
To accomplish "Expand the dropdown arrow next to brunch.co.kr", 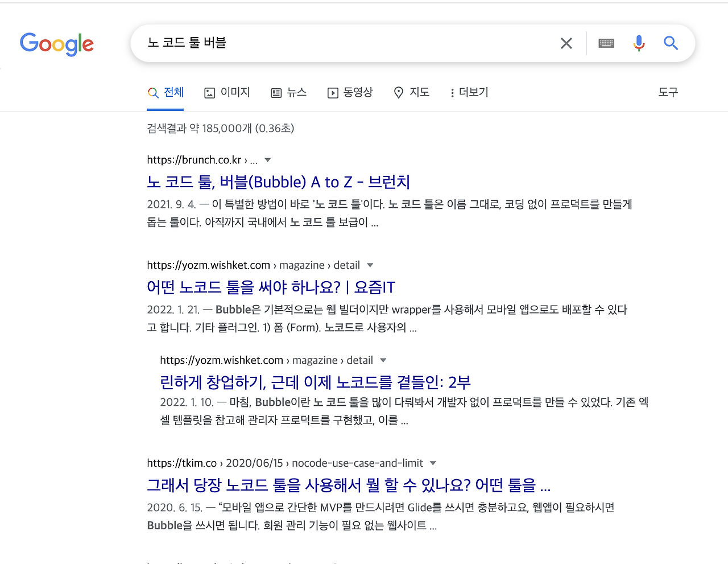I will point(268,160).
